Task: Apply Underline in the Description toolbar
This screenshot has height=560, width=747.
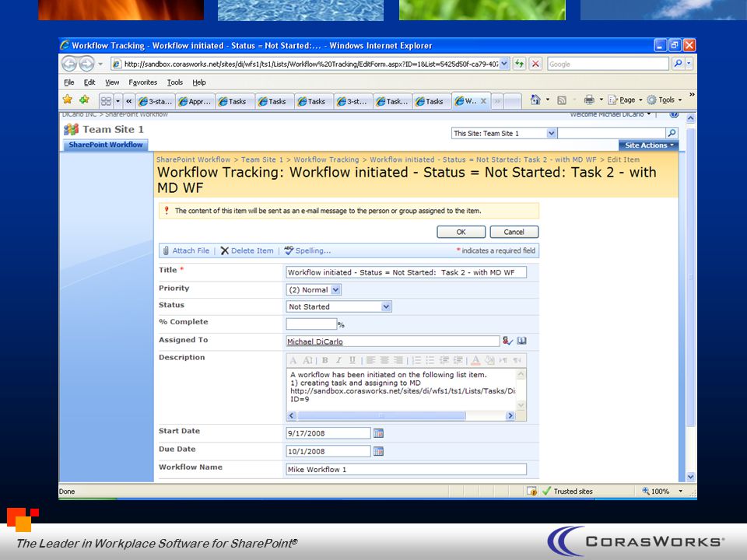Action: [352, 360]
